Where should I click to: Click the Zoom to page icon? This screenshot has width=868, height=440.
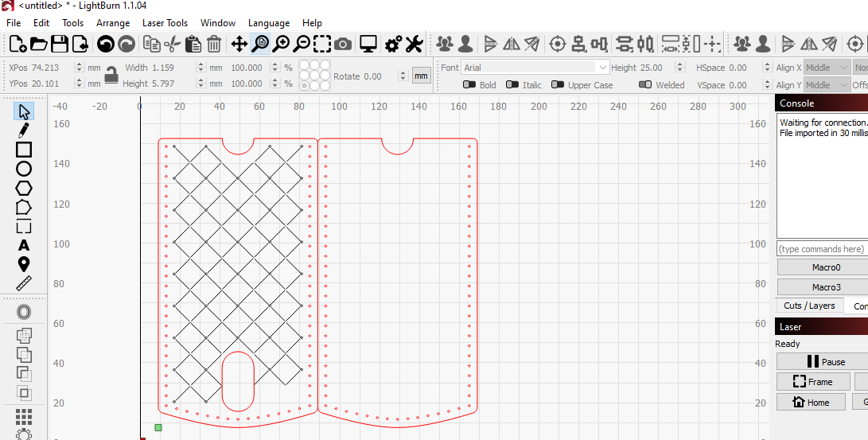260,44
